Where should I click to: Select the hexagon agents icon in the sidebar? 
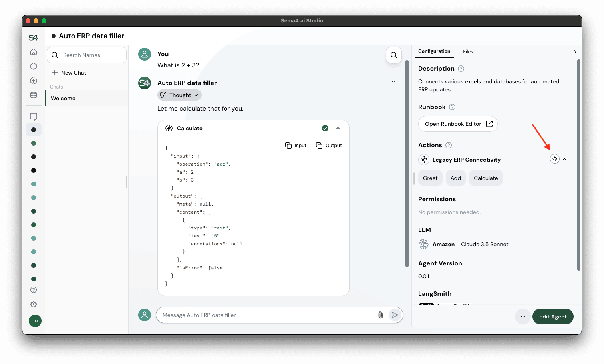34,66
